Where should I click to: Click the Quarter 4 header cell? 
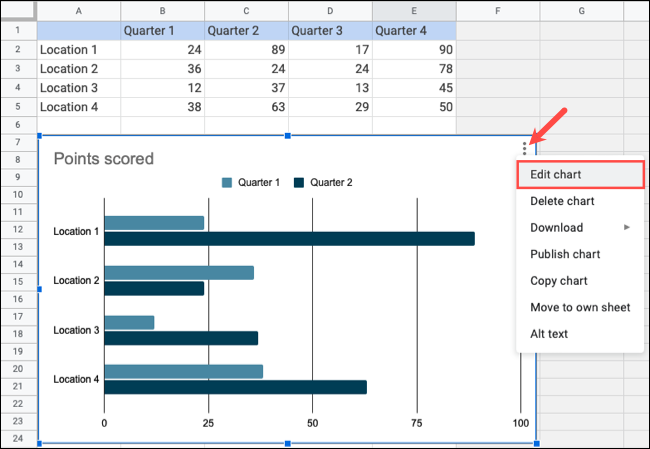(414, 31)
